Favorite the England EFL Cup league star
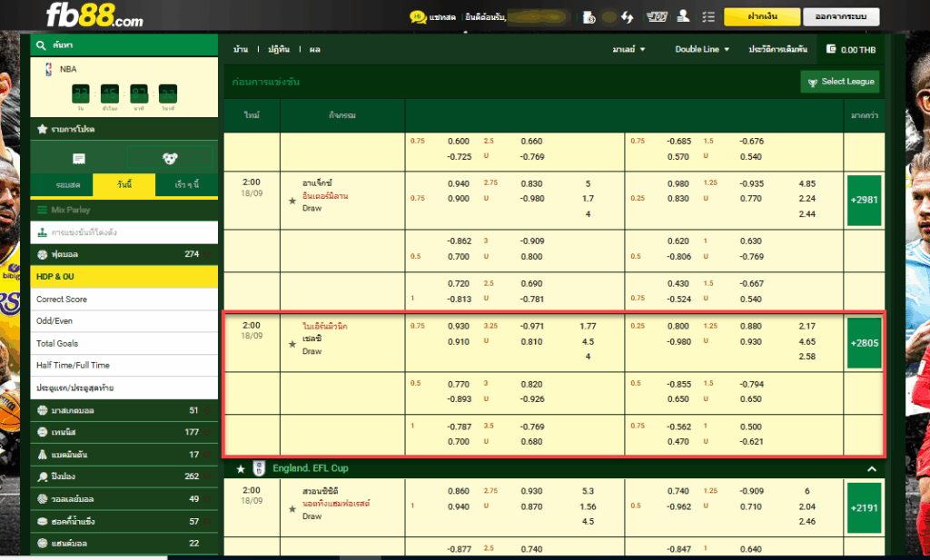 [240, 468]
